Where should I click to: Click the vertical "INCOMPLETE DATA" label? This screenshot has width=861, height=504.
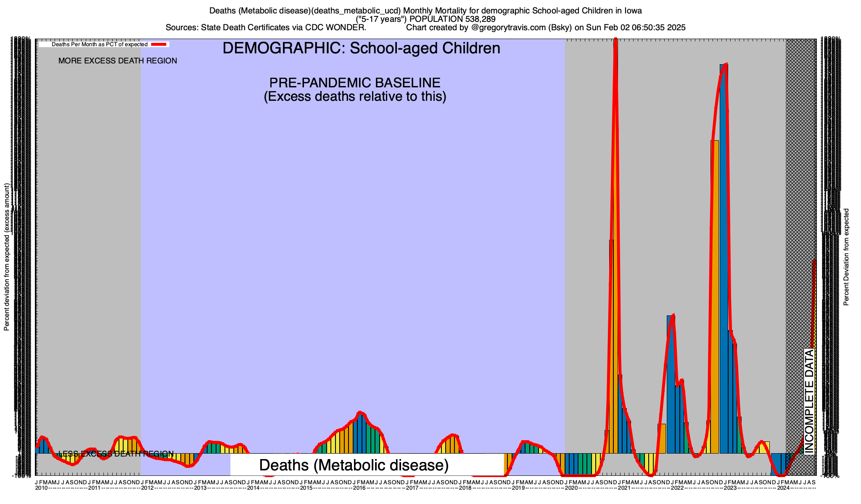(809, 402)
